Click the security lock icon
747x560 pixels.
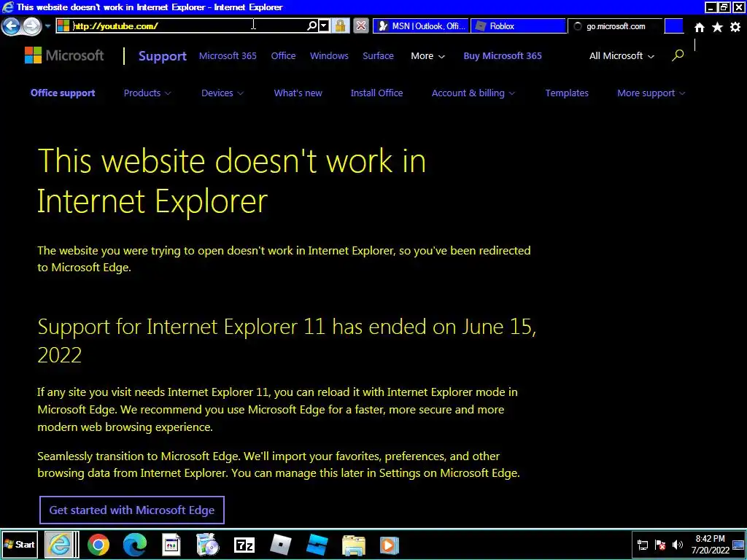tap(340, 26)
